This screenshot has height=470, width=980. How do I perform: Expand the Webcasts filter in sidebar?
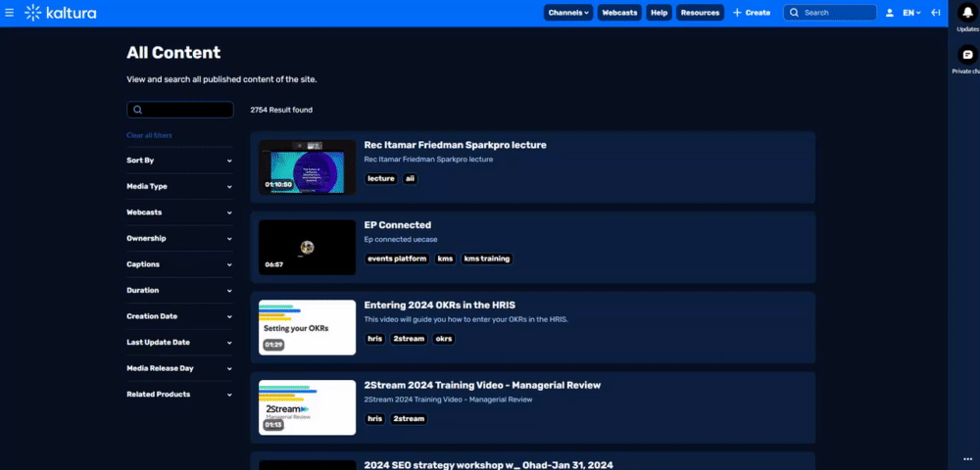point(179,212)
